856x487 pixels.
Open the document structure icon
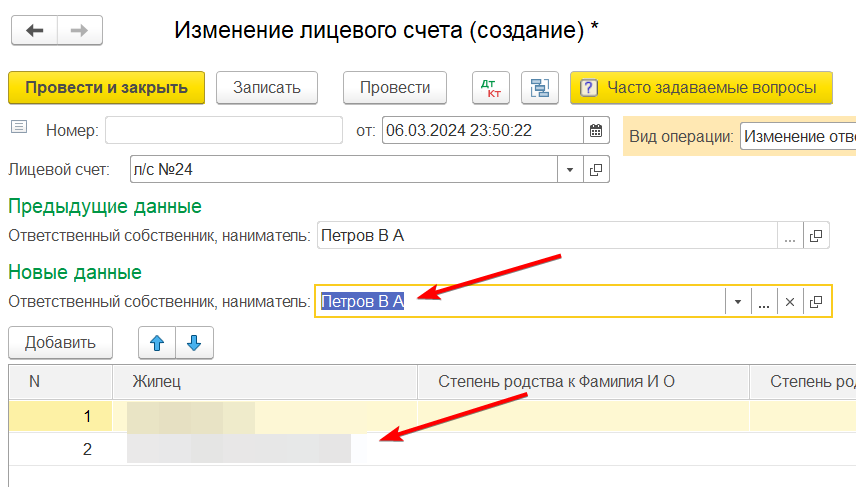(x=540, y=87)
